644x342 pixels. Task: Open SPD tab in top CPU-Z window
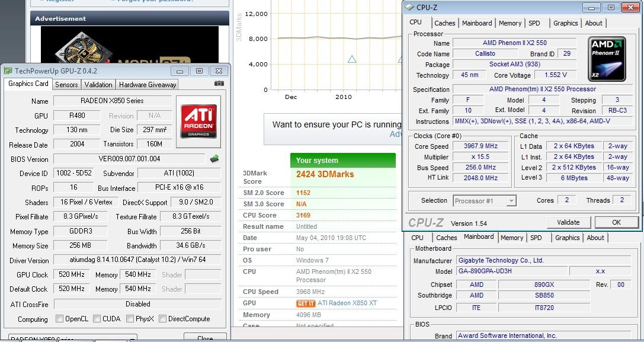534,23
